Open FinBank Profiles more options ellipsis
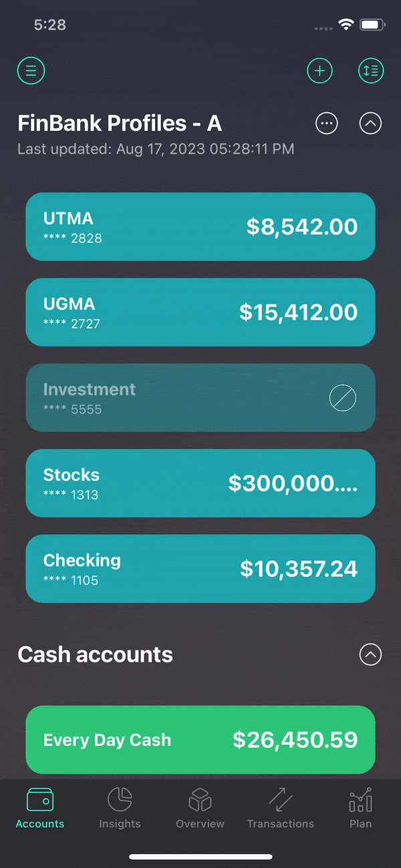 [x=326, y=124]
